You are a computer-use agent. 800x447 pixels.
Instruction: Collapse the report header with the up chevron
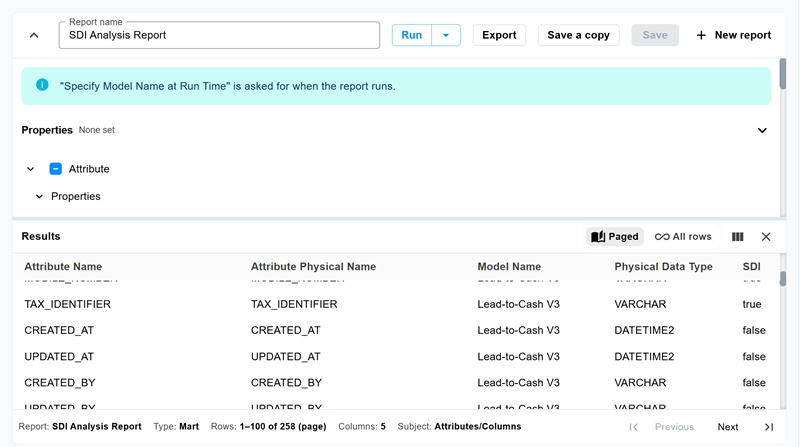pyautogui.click(x=34, y=35)
